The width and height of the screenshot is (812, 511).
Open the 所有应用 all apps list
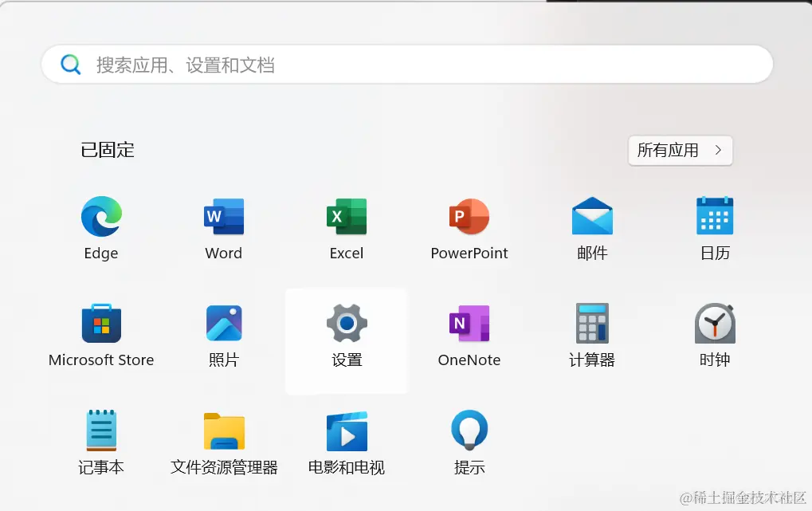click(680, 151)
